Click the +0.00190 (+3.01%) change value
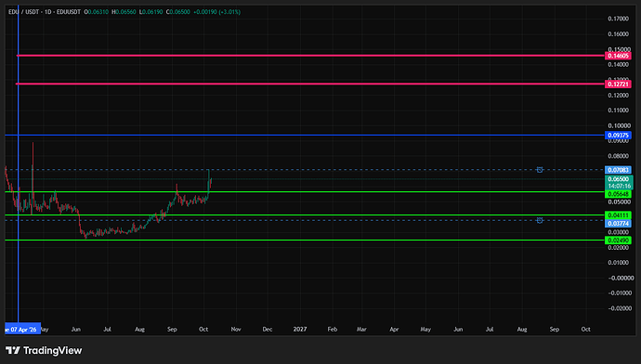 tap(216, 12)
